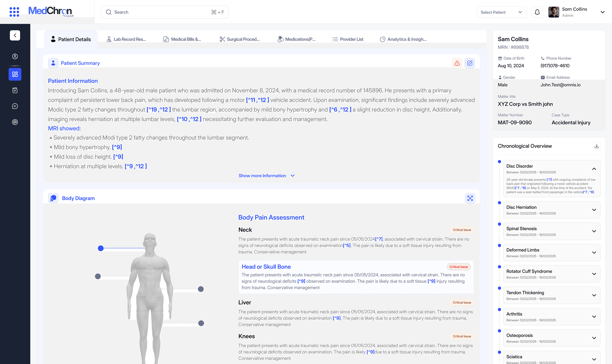Image resolution: width=612 pixels, height=364 pixels.
Task: Expand the Rotator Cuff Syndrome entry
Action: point(594,274)
